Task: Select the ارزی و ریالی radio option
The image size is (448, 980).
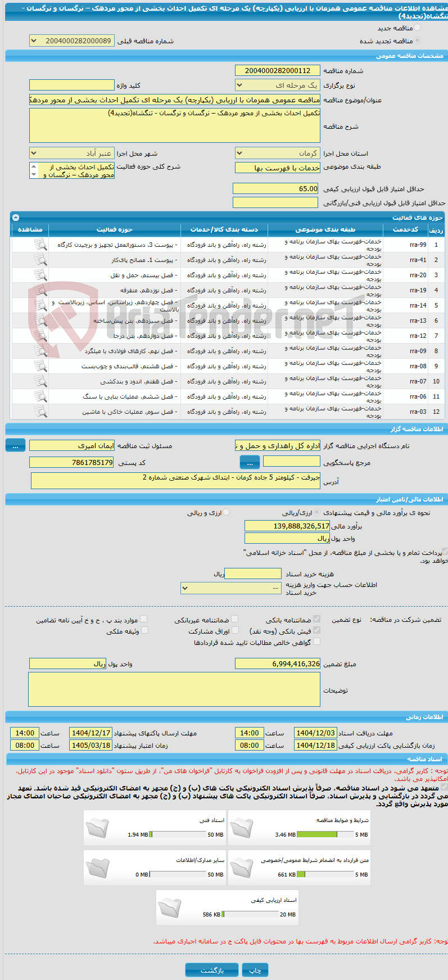Action: click(227, 512)
